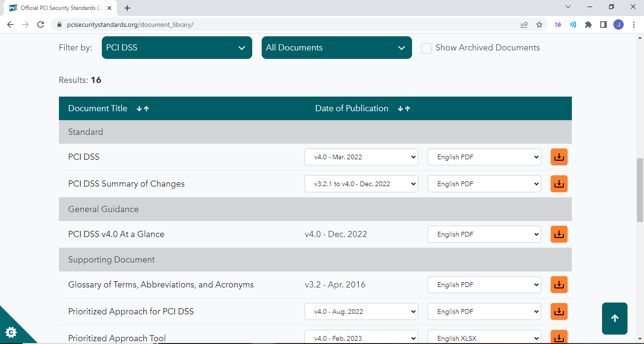This screenshot has height=344, width=644.
Task: Choose language for the Glossary of Terms
Action: (x=484, y=285)
